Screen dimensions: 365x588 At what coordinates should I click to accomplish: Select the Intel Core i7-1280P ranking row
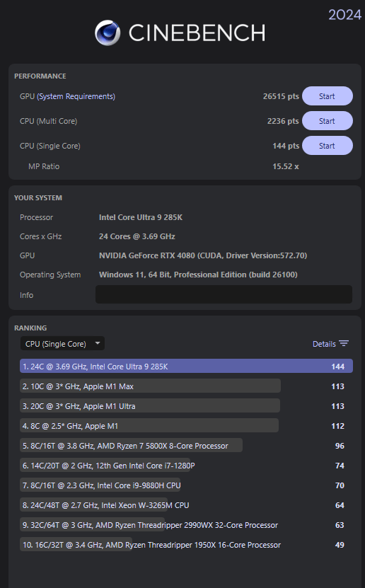click(186, 466)
